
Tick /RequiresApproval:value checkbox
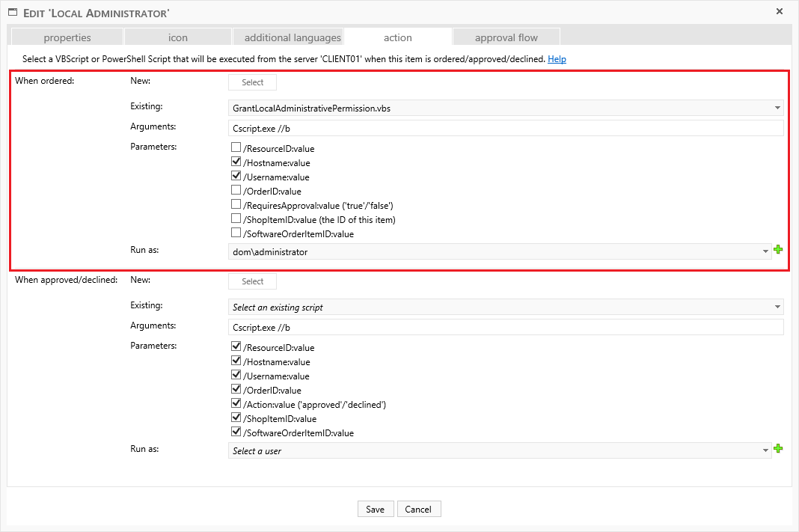click(x=236, y=205)
